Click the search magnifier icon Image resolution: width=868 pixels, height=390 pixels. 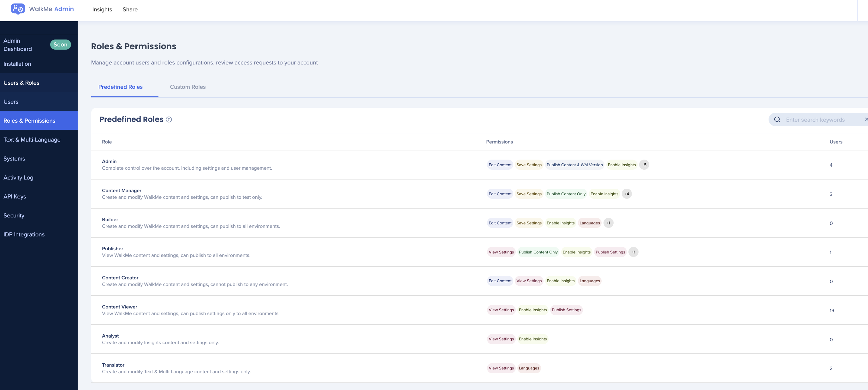[777, 120]
